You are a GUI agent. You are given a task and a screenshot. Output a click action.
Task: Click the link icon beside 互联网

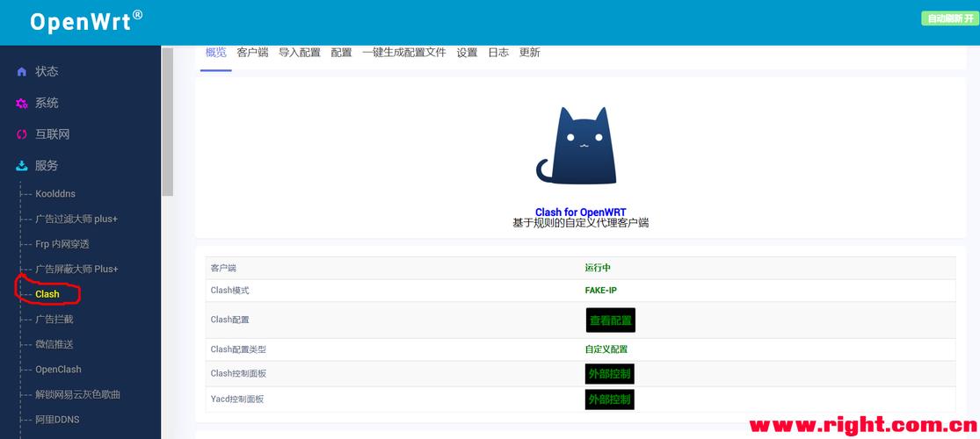pyautogui.click(x=22, y=134)
